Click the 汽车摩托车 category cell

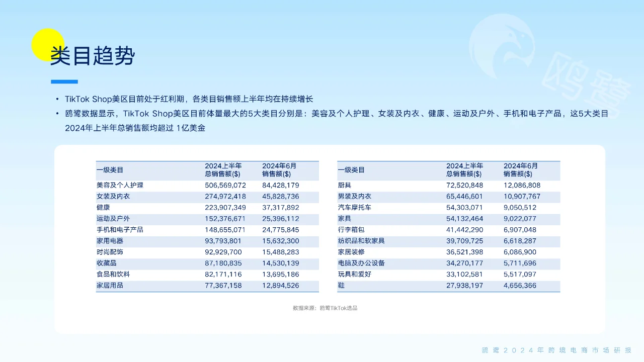355,208
